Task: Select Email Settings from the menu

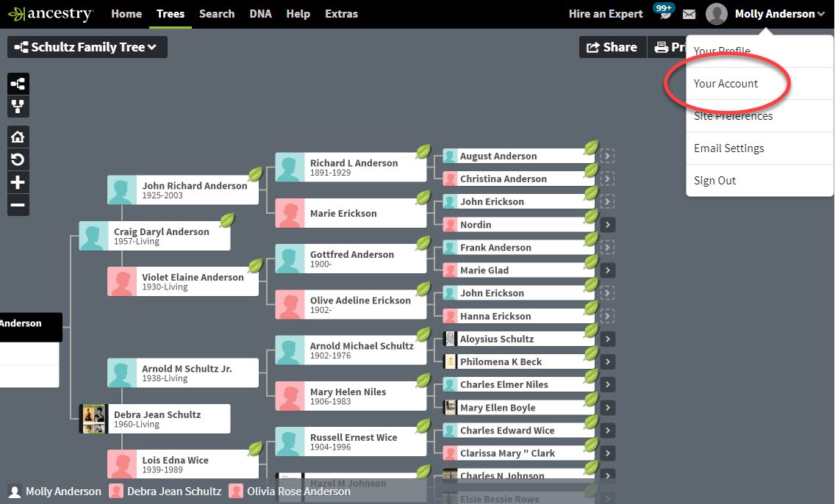Action: 759,148
